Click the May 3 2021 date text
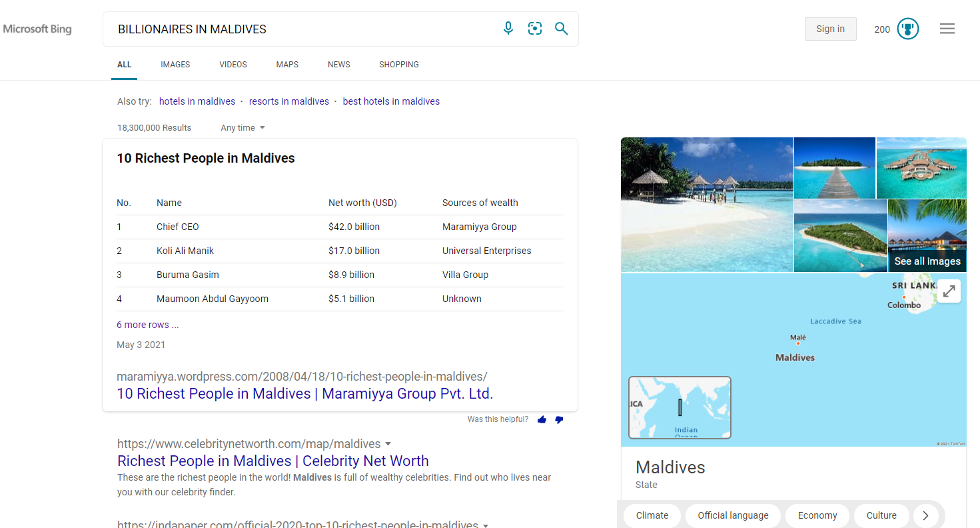 point(141,345)
